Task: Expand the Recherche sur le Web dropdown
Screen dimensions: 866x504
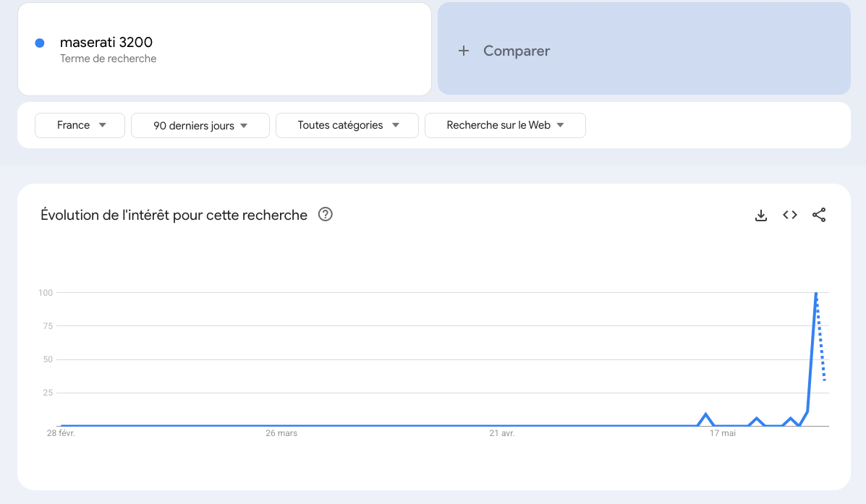Action: [505, 125]
